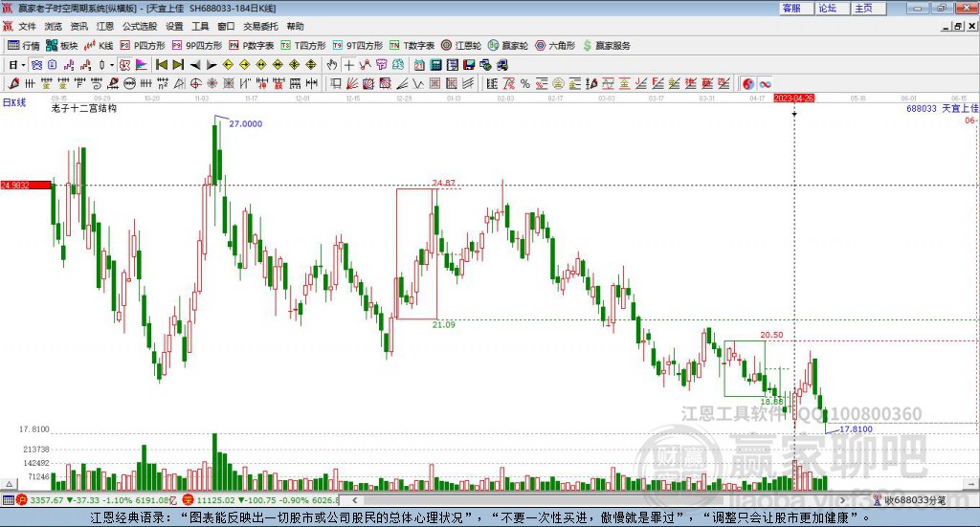Image resolution: width=980 pixels, height=527 pixels.
Task: Jump to last bar with ▶| icon
Action: pos(178,65)
